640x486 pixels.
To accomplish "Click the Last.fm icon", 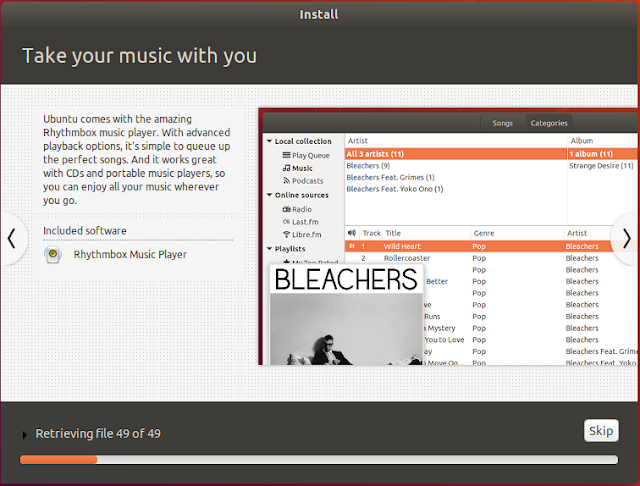I will point(287,222).
